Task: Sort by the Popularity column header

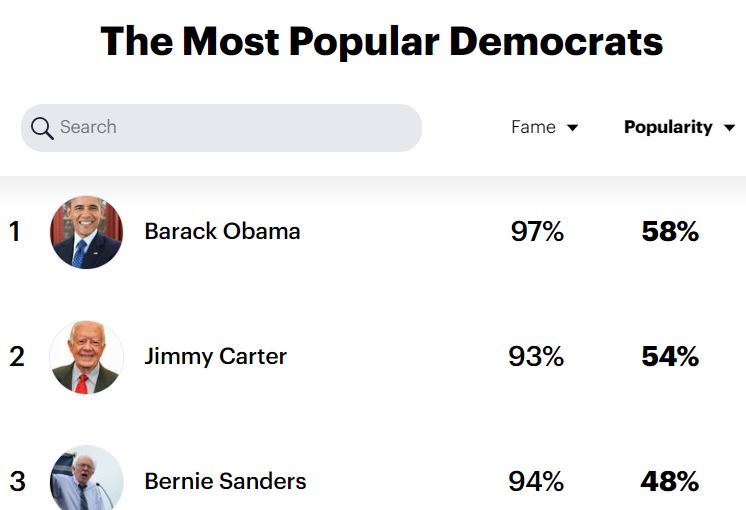Action: (668, 127)
